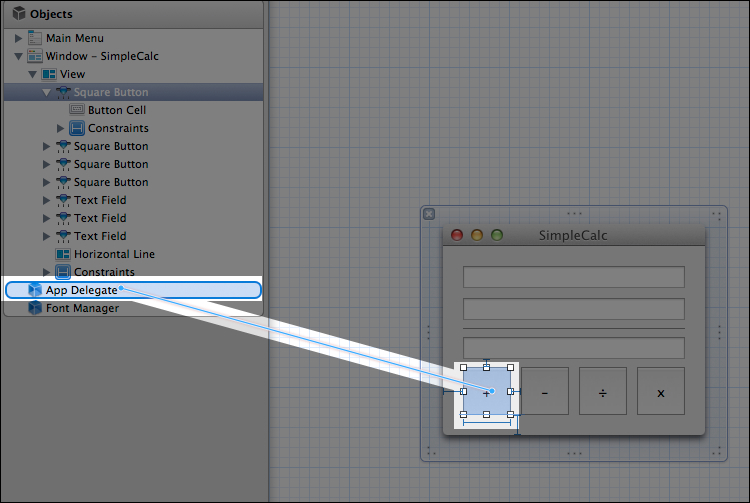Screen dimensions: 750x503
Task: Select the App Delegate cube
Action: (x=35, y=290)
